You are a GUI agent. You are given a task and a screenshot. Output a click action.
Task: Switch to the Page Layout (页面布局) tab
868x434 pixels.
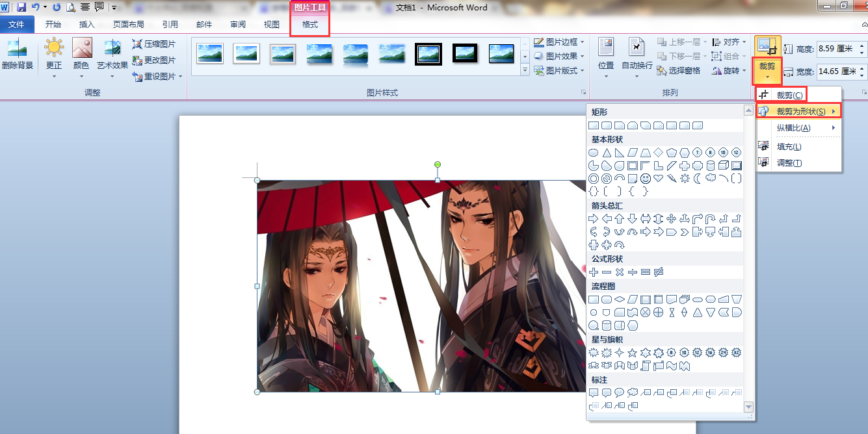pyautogui.click(x=129, y=25)
